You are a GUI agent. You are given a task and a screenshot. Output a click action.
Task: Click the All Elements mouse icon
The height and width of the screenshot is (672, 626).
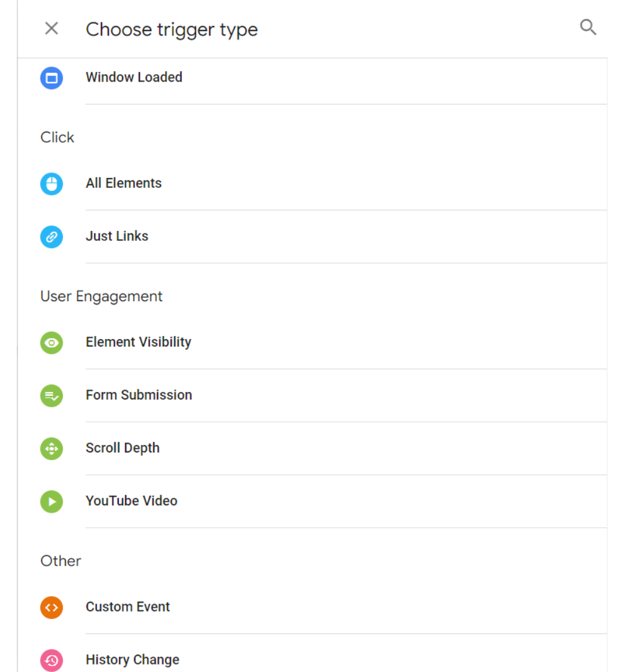pos(52,184)
